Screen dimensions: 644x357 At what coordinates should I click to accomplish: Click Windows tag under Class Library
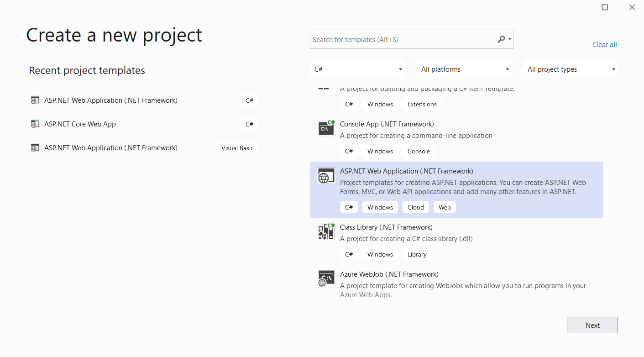pyautogui.click(x=380, y=254)
